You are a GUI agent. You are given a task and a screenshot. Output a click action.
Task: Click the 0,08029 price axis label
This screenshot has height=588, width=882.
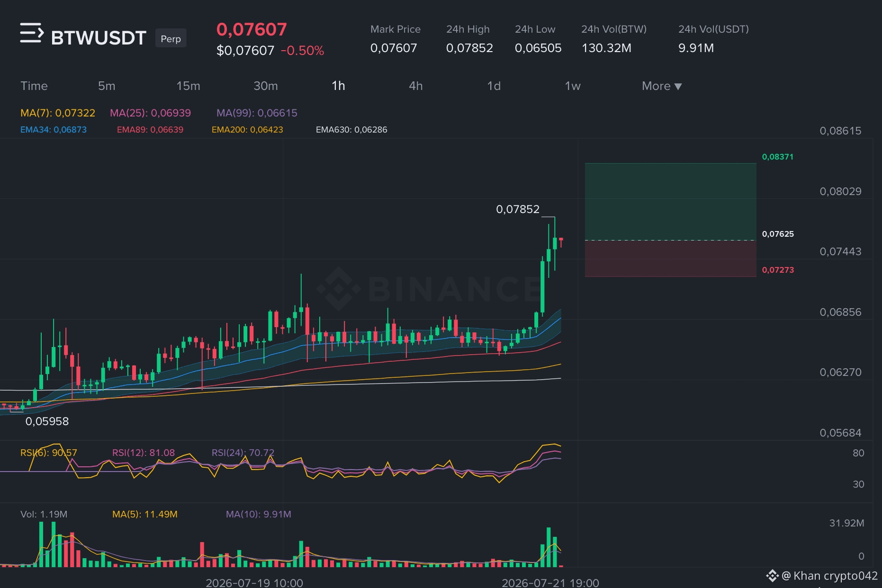coord(840,191)
